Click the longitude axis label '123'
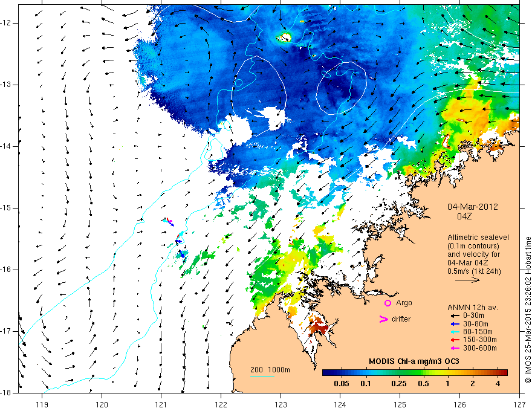 click(281, 404)
